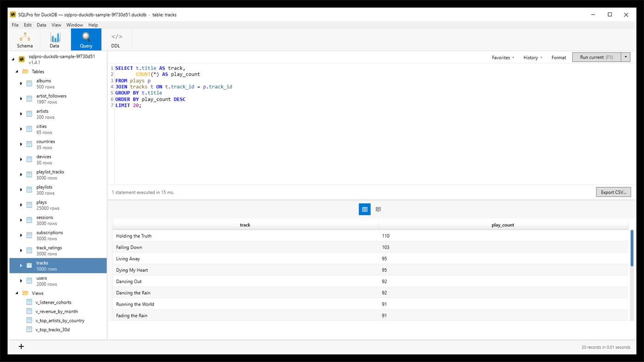Run the current query
The width and height of the screenshot is (644, 362).
(x=597, y=57)
